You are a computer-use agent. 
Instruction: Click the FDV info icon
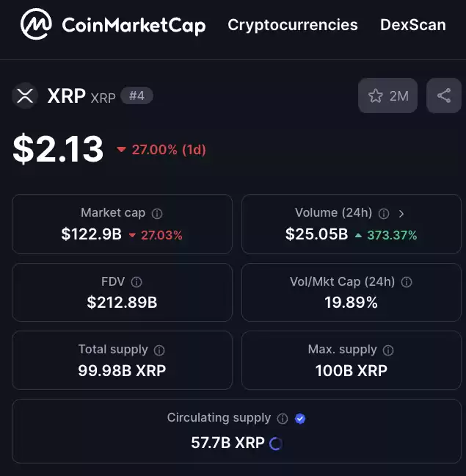136,282
